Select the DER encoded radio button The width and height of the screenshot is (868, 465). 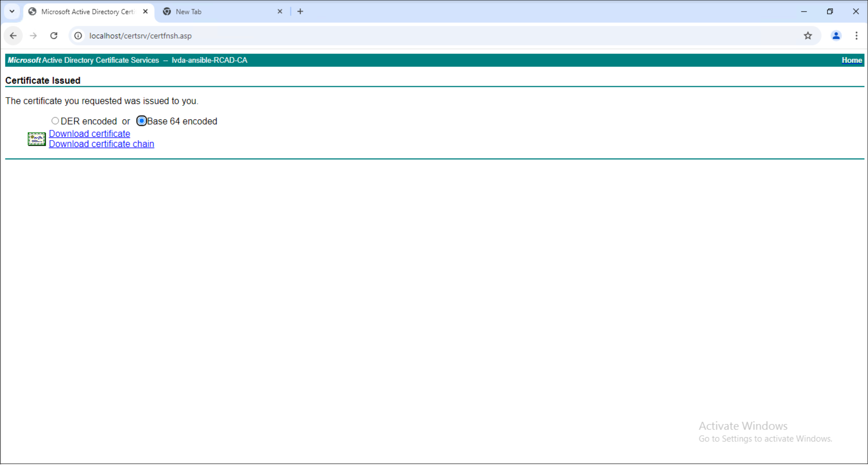pos(55,121)
